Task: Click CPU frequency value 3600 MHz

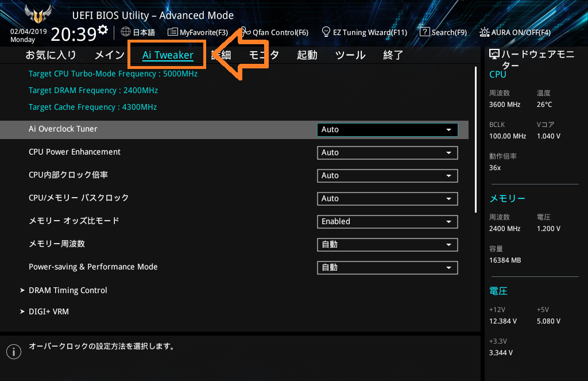Action: coord(505,105)
